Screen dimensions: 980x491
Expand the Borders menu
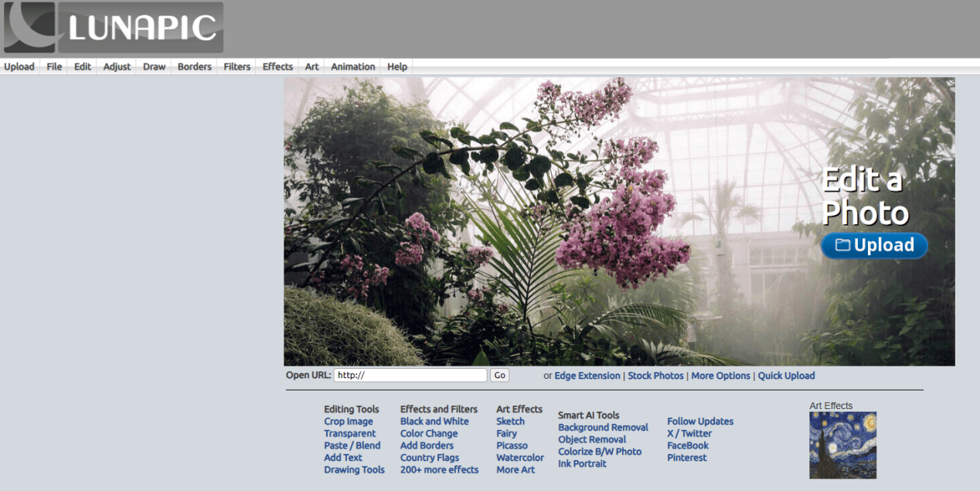pos(194,66)
